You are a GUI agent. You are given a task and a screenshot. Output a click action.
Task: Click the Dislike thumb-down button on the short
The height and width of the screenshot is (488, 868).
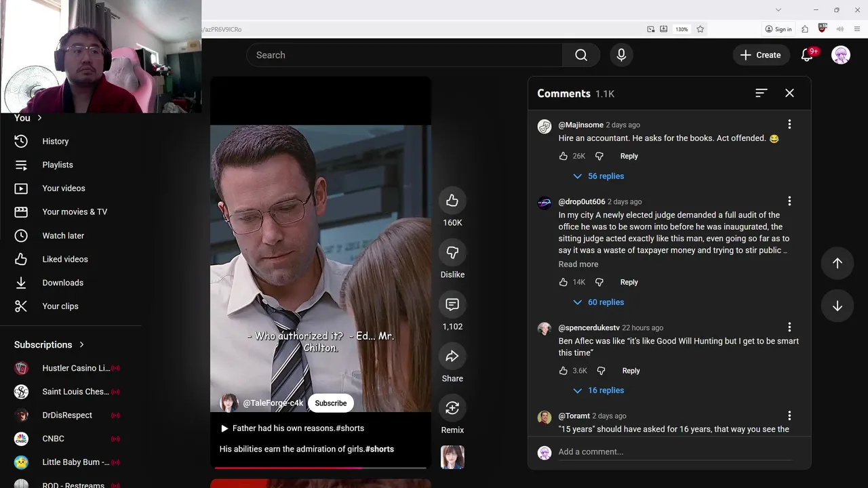[452, 253]
